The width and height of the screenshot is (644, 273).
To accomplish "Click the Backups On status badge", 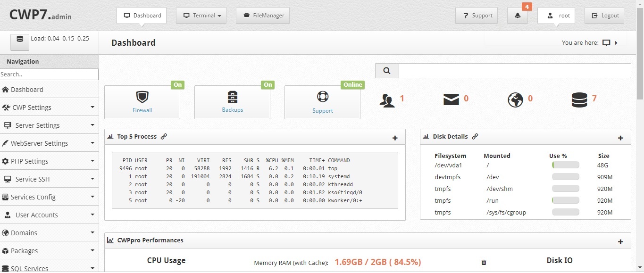I will coord(268,85).
